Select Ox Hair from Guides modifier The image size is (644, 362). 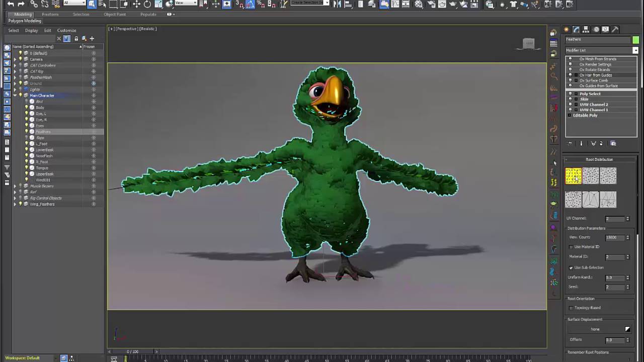point(596,75)
